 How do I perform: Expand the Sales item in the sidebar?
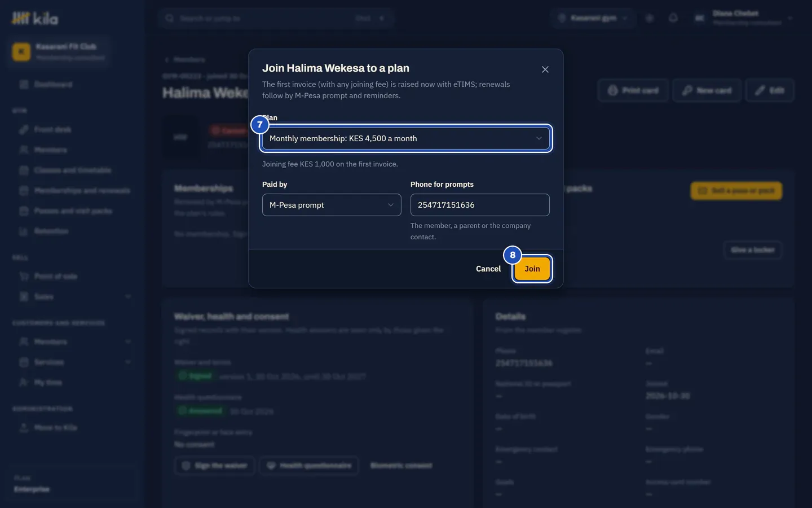click(73, 297)
